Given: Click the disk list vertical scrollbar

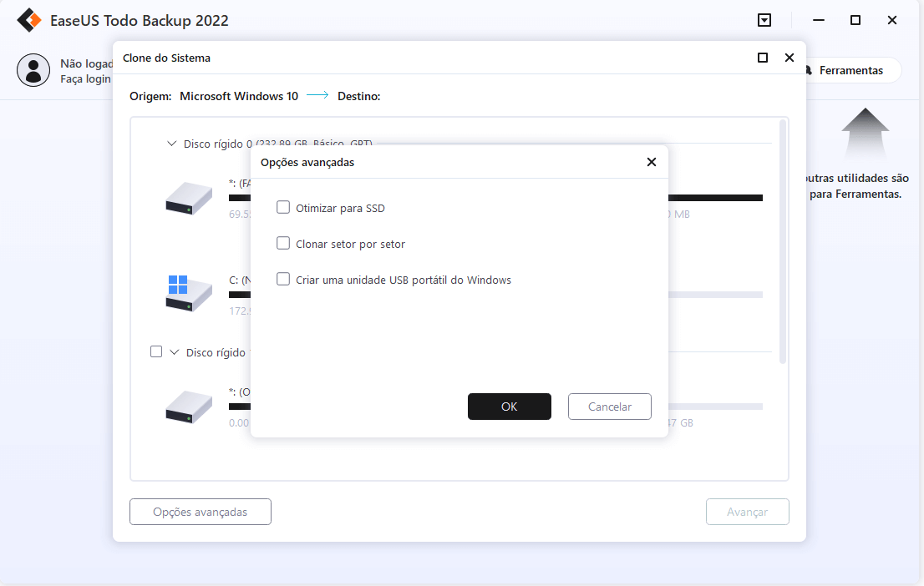Looking at the screenshot, I should point(783,241).
